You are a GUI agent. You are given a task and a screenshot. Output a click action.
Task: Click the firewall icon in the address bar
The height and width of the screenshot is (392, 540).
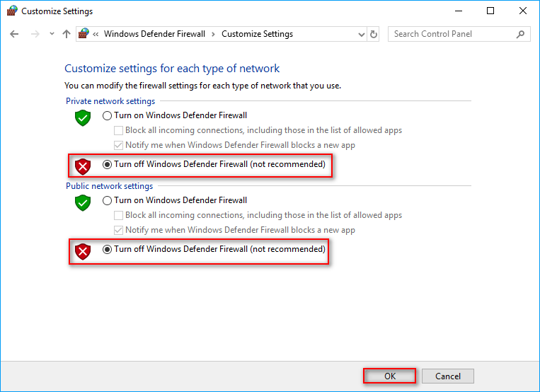pos(84,34)
